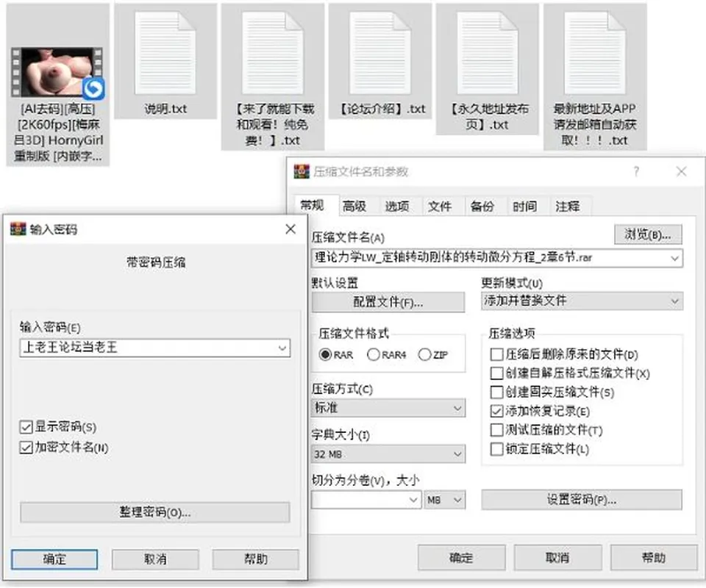
Task: Open the 注释 tab
Action: (567, 207)
